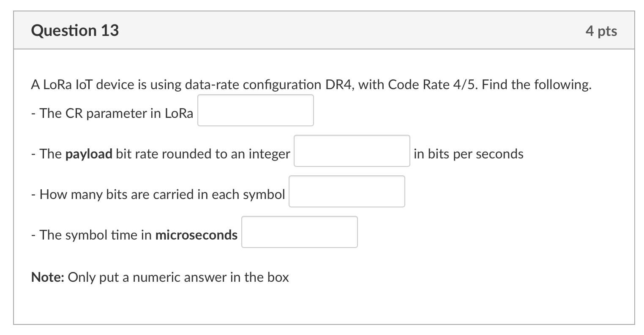644x335 pixels.
Task: Click the symbol time prompt text
Action: coord(134,235)
